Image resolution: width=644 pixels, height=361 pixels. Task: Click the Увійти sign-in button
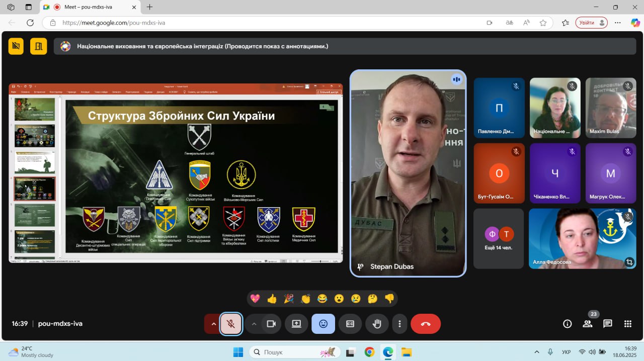pyautogui.click(x=591, y=23)
